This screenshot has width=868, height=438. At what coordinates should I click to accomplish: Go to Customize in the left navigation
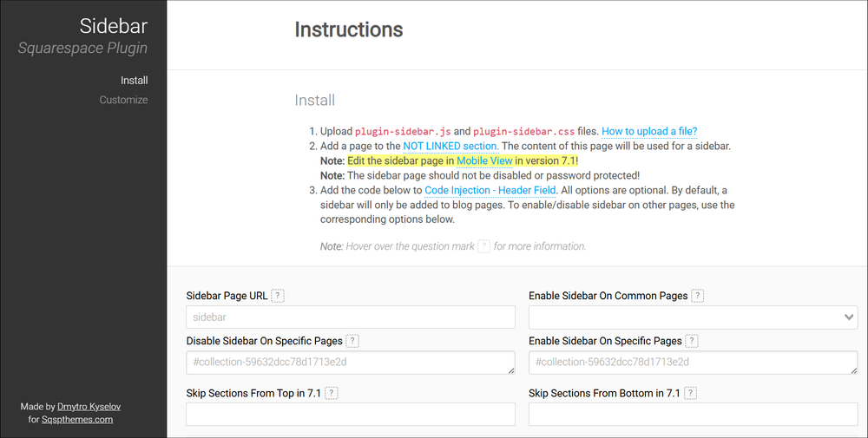(123, 100)
